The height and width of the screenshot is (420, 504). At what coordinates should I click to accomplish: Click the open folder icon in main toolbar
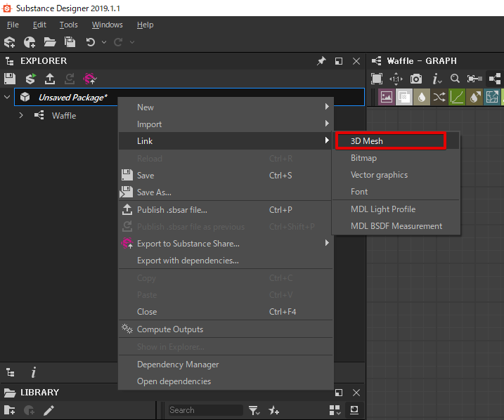(x=50, y=42)
